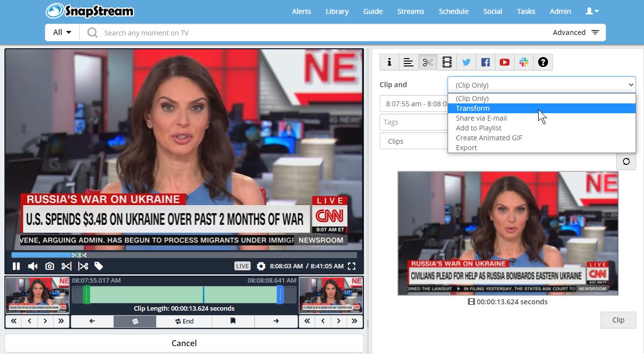
Task: Mute the video volume
Action: point(32,266)
